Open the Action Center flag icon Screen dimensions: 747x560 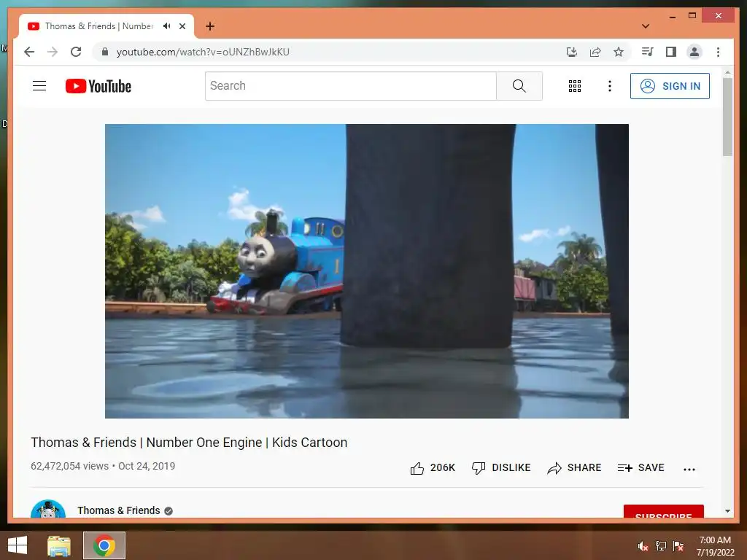(678, 546)
